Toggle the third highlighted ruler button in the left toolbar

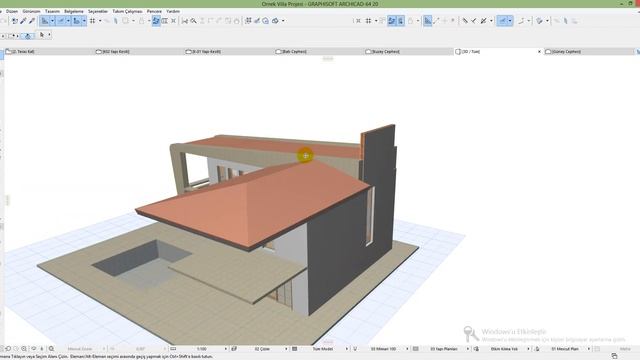coord(76,21)
